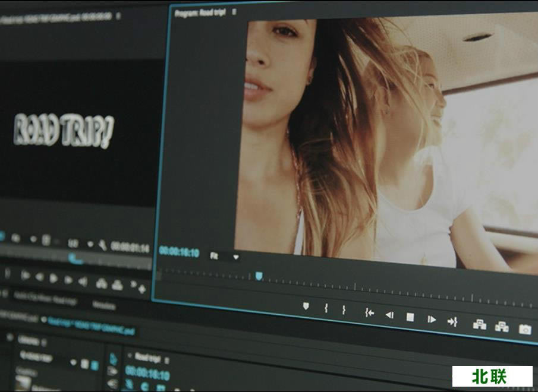Click the Mark In bracket icon
Image resolution: width=538 pixels, height=392 pixels.
[x=326, y=308]
